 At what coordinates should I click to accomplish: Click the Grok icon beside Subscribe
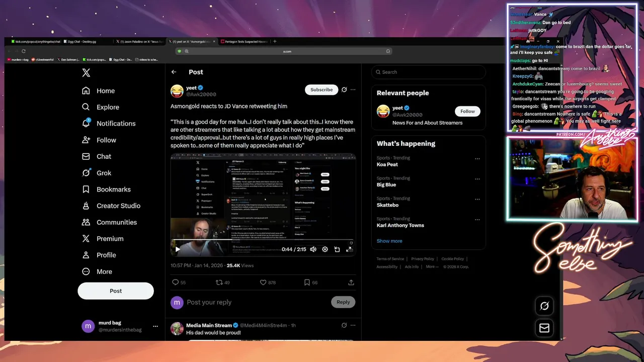(x=344, y=89)
